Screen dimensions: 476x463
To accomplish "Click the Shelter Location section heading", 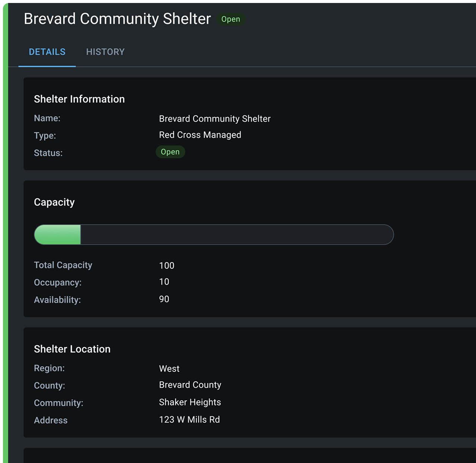I will coord(72,349).
